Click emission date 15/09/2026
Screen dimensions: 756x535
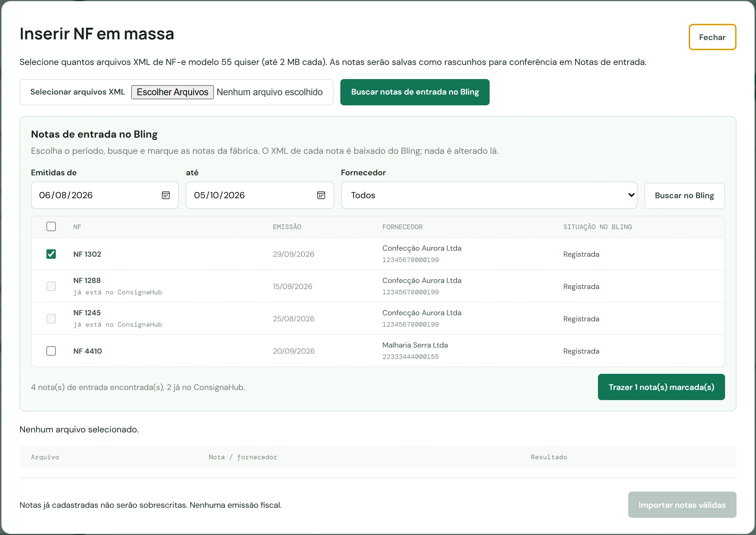[x=293, y=286]
